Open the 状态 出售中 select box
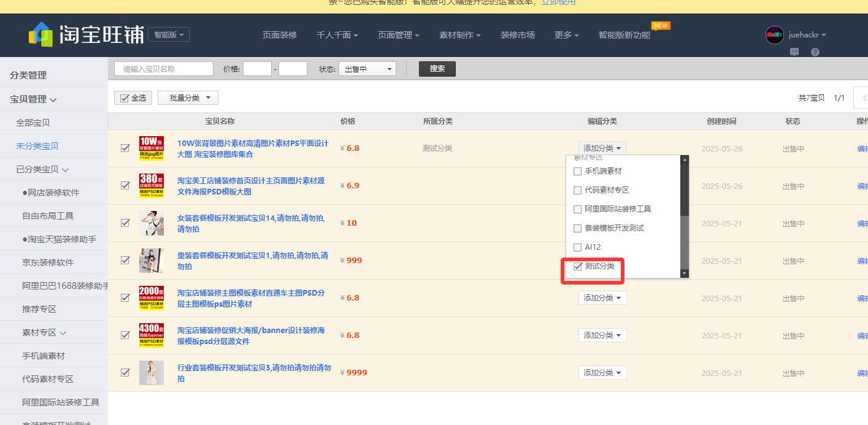The width and height of the screenshot is (868, 425). [x=367, y=69]
